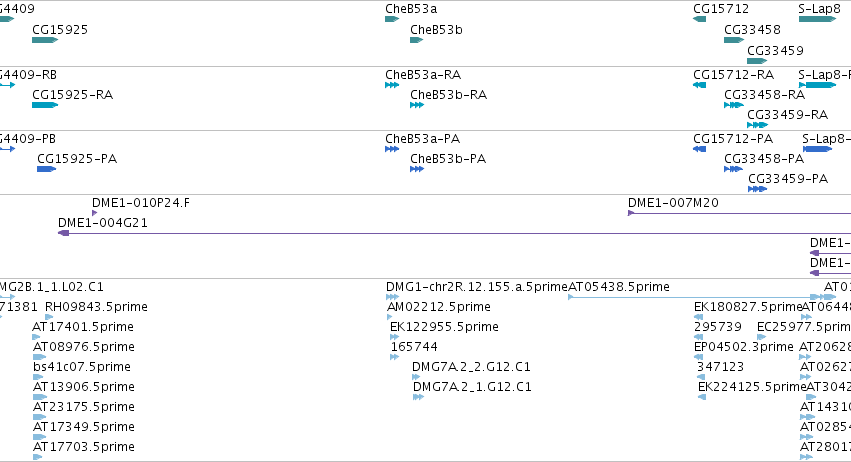Select the DME1-004G21 BAC span line
This screenshot has height=462, width=851.
click(x=454, y=233)
